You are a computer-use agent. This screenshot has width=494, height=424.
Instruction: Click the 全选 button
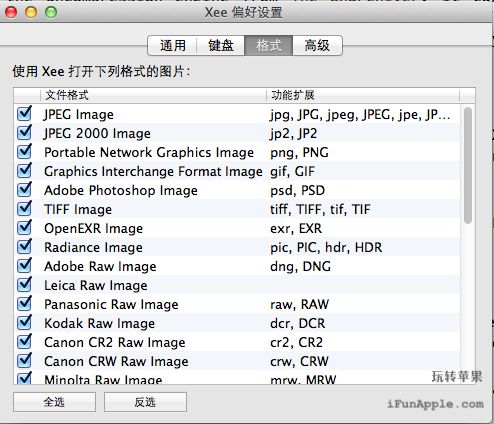[x=54, y=402]
